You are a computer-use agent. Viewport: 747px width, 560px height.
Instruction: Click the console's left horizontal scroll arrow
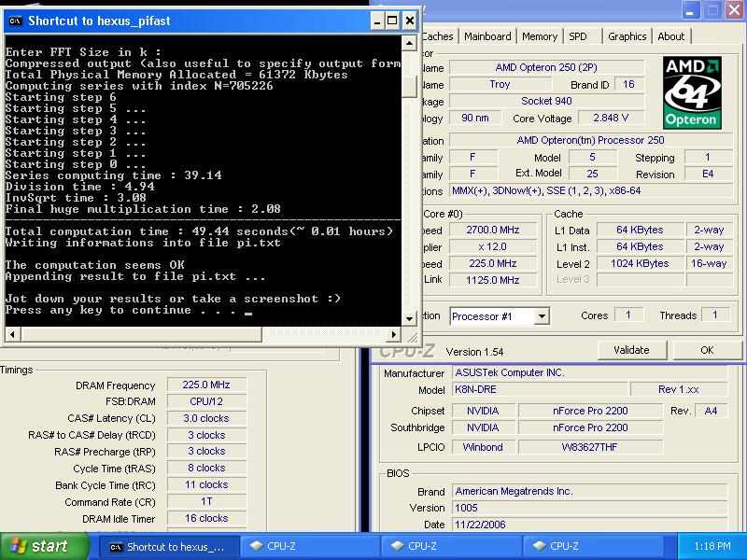13,334
